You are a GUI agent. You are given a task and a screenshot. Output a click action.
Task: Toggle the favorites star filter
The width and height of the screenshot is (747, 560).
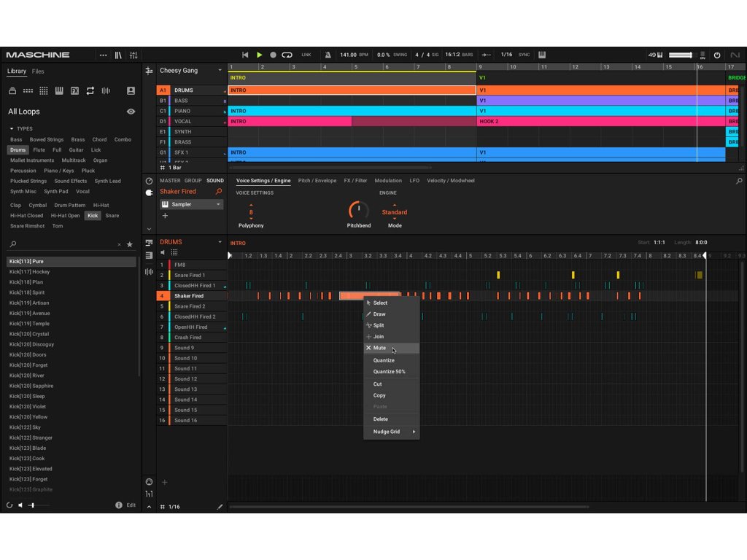[x=130, y=244]
